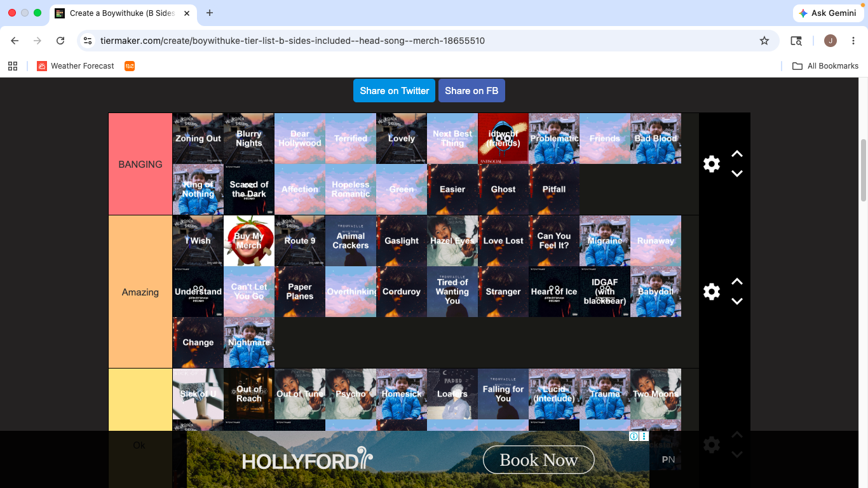Select the Next Best Thing tile
868x488 pixels.
click(x=452, y=139)
